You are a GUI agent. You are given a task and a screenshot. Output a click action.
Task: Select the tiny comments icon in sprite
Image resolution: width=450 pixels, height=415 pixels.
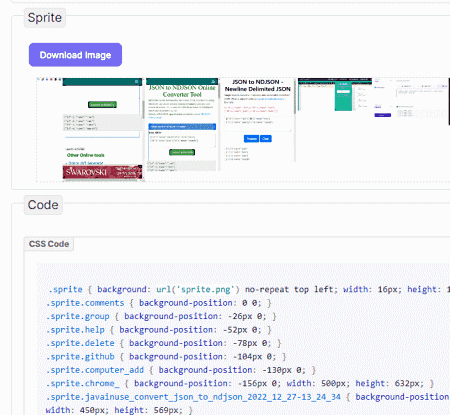38,79
